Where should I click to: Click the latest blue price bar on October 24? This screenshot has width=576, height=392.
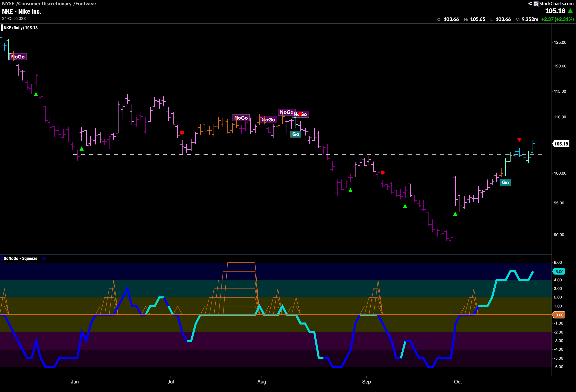(x=533, y=146)
